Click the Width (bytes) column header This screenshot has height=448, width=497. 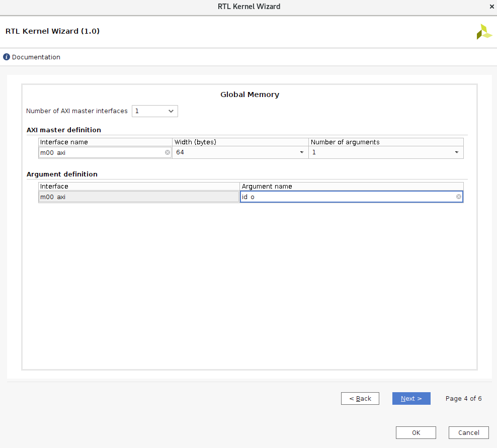240,142
